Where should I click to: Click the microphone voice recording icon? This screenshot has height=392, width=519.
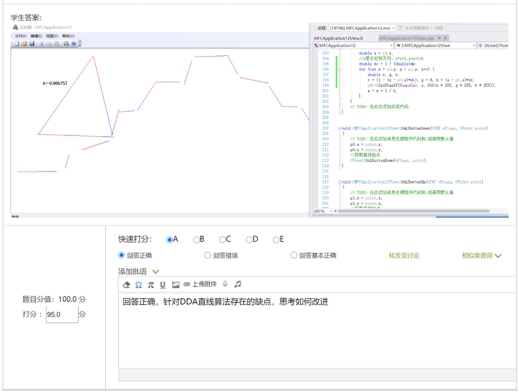coord(225,284)
